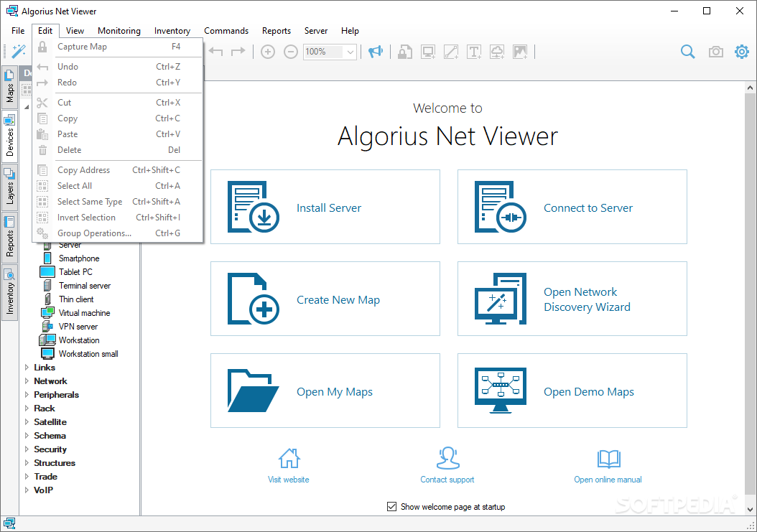Open the Inventory menu
This screenshot has width=757, height=532.
(x=172, y=30)
